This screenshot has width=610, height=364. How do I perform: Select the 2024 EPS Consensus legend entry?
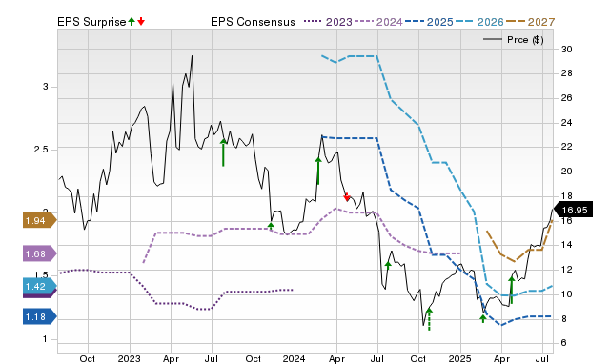click(378, 22)
